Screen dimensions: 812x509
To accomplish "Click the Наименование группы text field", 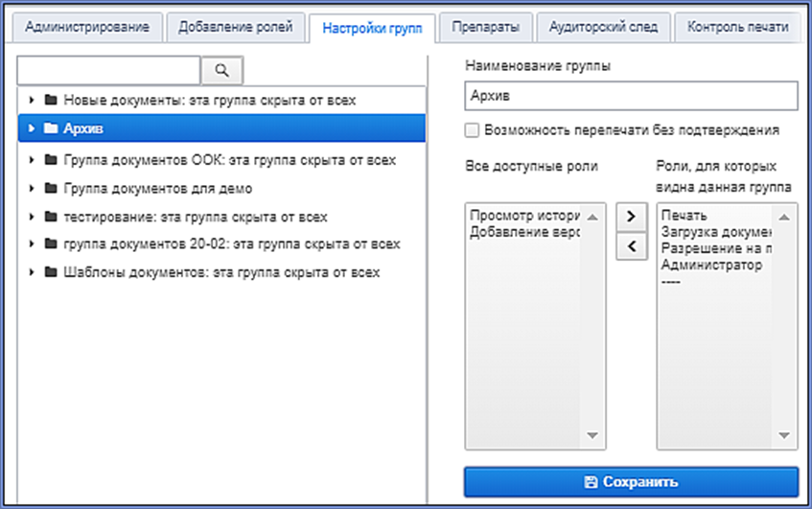I will [x=631, y=96].
